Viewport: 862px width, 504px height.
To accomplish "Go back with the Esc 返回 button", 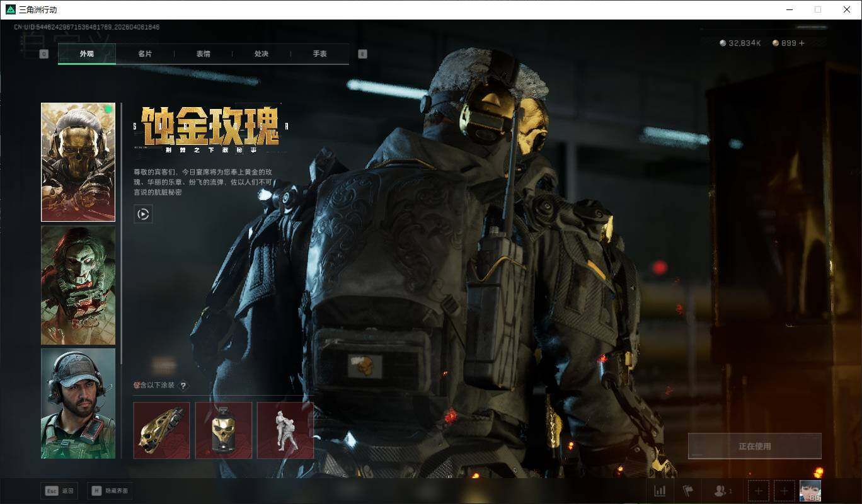I will 59,491.
